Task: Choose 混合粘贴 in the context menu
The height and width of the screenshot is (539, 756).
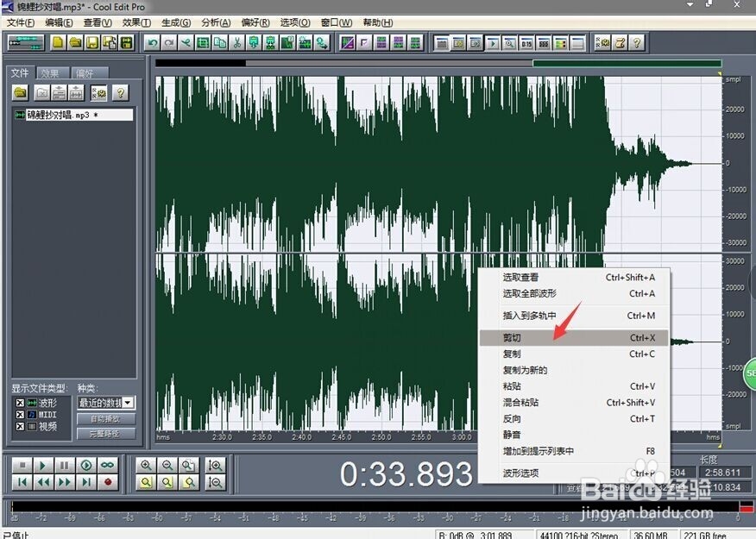Action: pyautogui.click(x=574, y=402)
